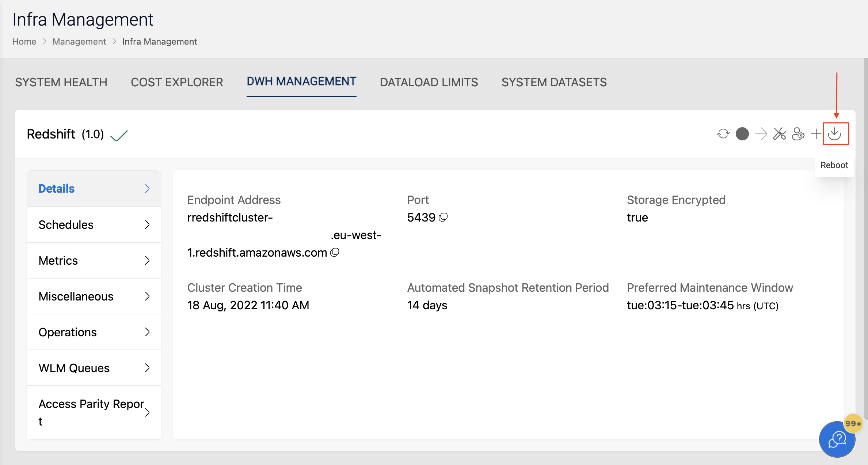Open the help chat bubble icon
The height and width of the screenshot is (465, 868).
[837, 439]
